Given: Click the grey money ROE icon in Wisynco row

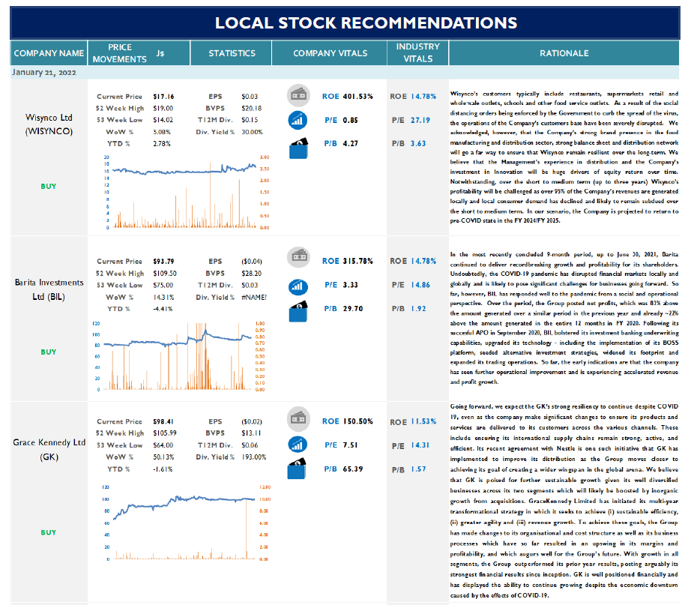Looking at the screenshot, I should (298, 94).
